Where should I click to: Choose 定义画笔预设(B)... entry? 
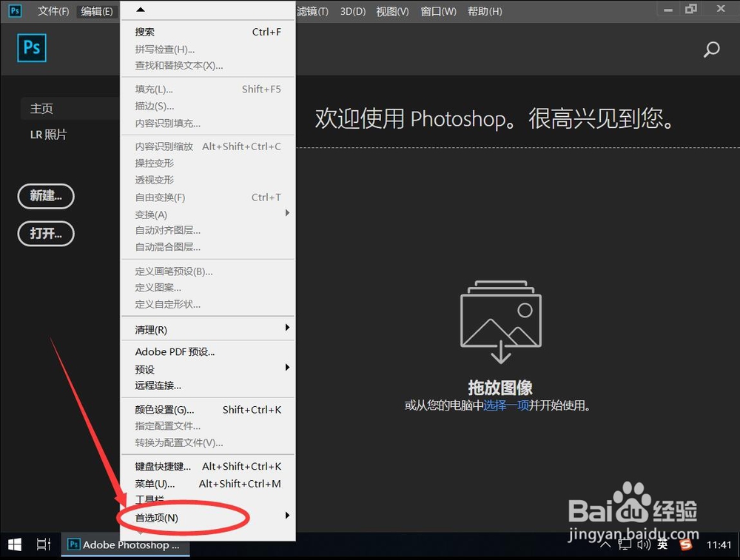208,271
